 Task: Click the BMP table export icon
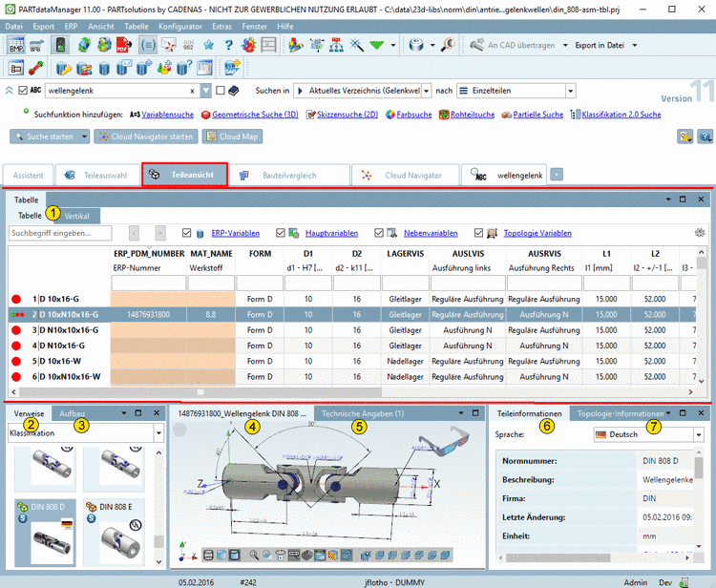pos(16,45)
